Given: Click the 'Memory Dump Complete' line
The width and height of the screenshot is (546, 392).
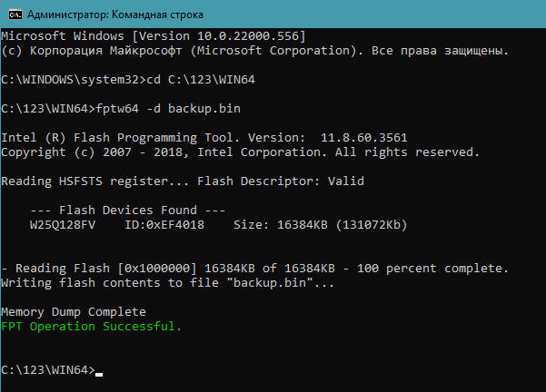Looking at the screenshot, I should [74, 312].
